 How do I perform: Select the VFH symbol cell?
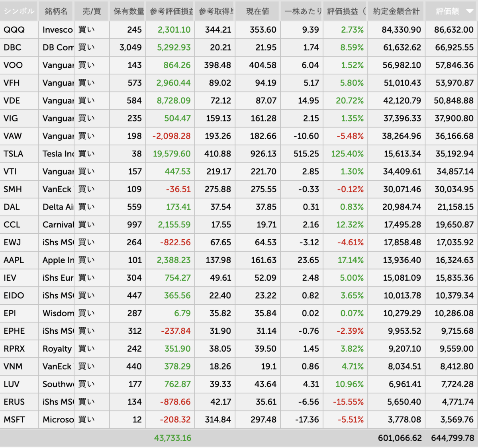(x=19, y=83)
